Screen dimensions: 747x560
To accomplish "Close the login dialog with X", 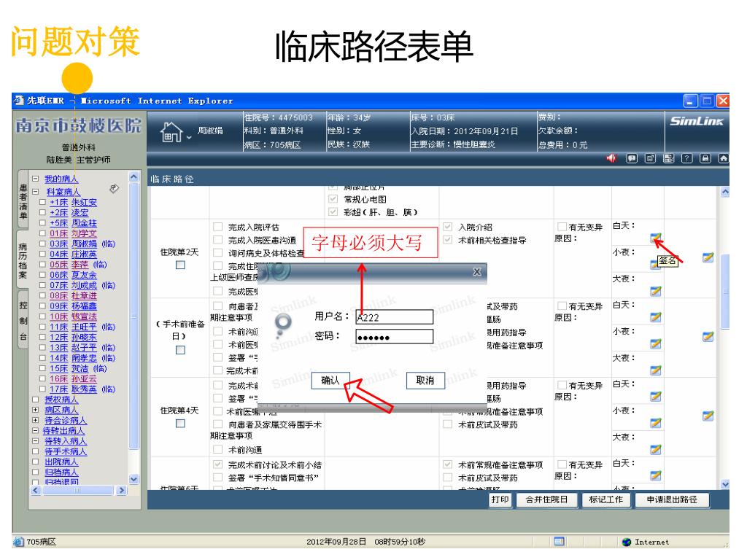I will tap(477, 272).
